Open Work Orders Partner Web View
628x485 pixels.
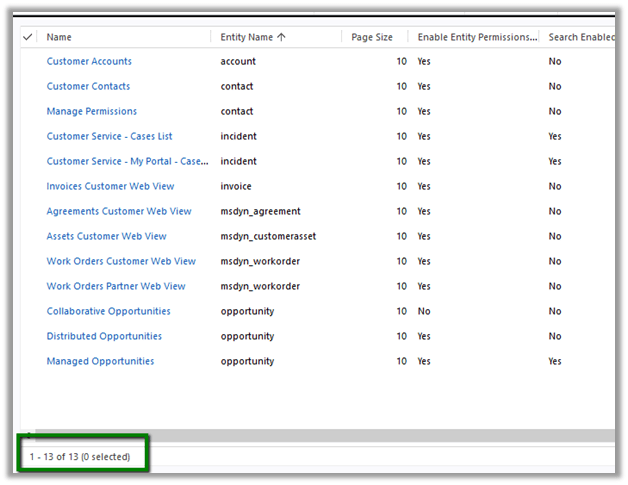(116, 286)
